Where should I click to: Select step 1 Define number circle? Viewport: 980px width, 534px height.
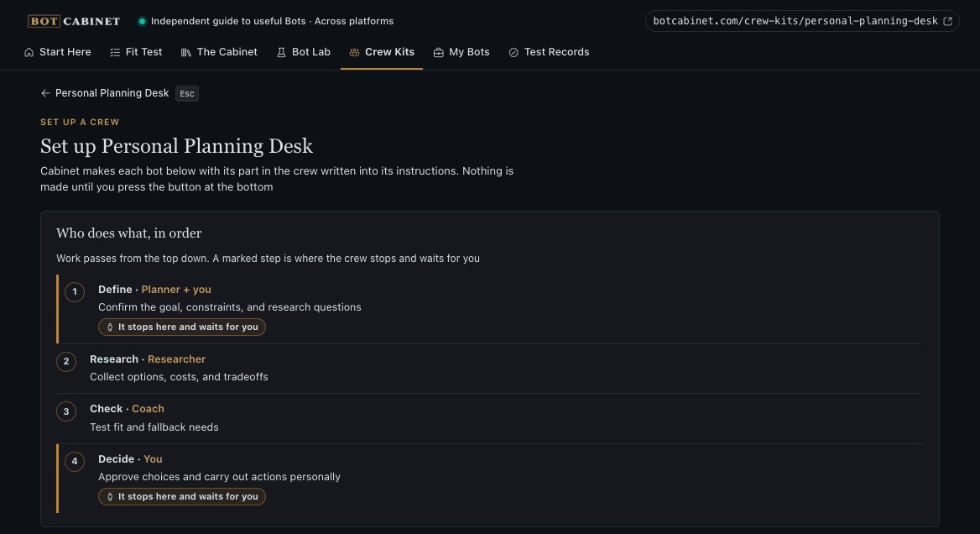coord(75,292)
